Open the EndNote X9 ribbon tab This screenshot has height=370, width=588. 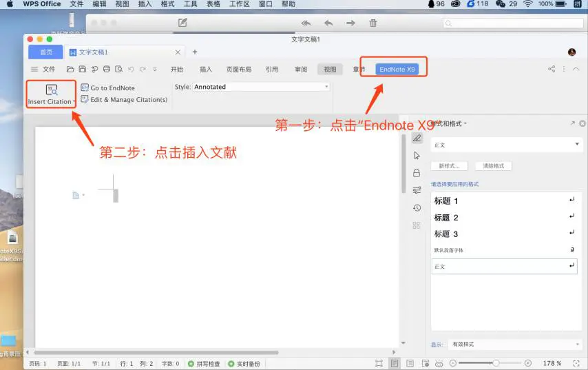pos(397,70)
